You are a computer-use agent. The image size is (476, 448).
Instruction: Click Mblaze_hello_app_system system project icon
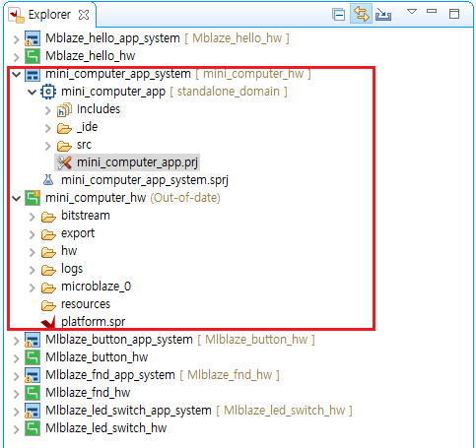click(x=33, y=38)
